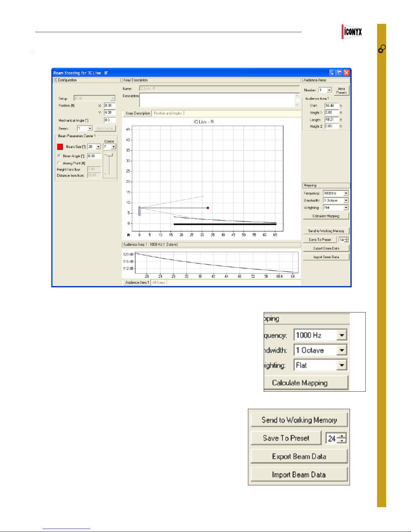Click the preset number 14 stepper
The width and height of the screenshot is (411, 532).
point(347,240)
